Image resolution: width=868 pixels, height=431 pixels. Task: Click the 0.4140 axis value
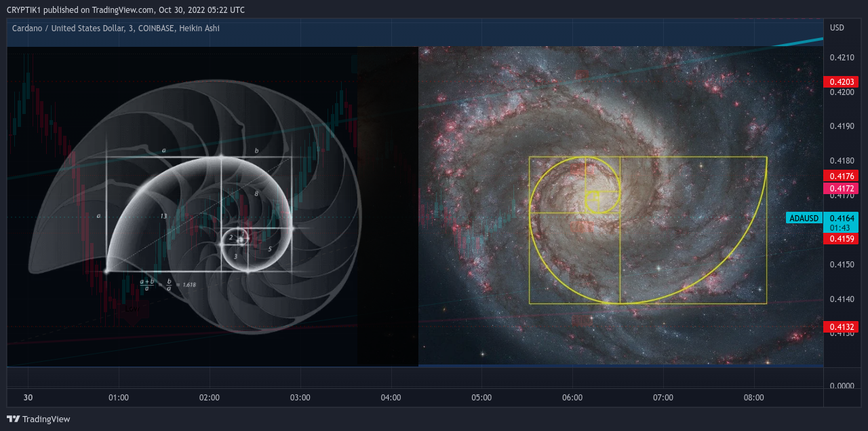[x=842, y=299]
